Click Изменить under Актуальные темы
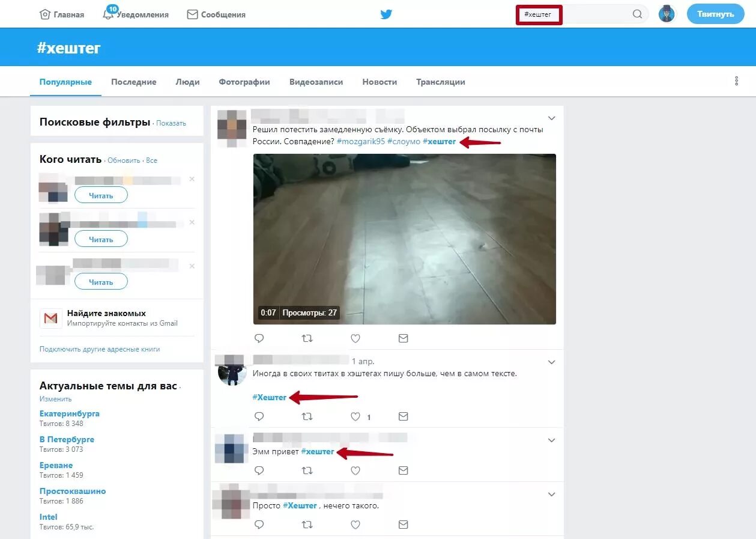Screen dimensions: 756x539 pos(55,399)
